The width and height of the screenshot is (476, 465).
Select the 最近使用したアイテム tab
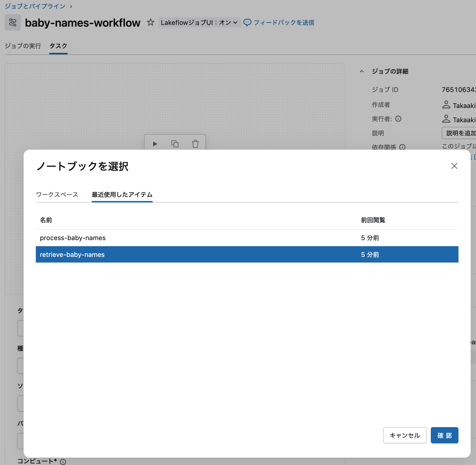pos(122,195)
